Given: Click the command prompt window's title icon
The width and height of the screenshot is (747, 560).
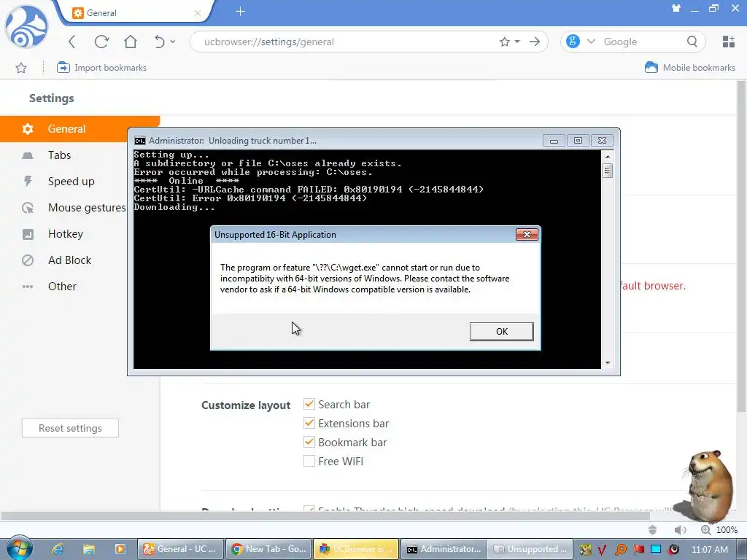Looking at the screenshot, I should coord(139,141).
